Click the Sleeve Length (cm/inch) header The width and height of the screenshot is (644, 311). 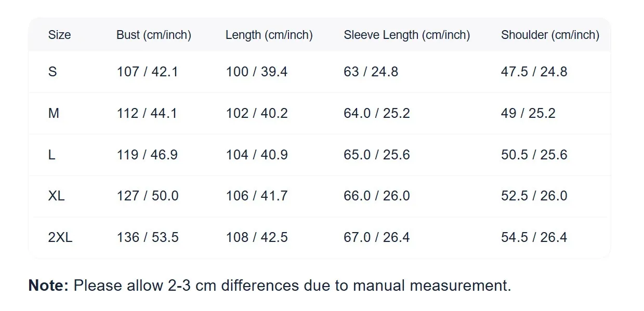tap(406, 35)
